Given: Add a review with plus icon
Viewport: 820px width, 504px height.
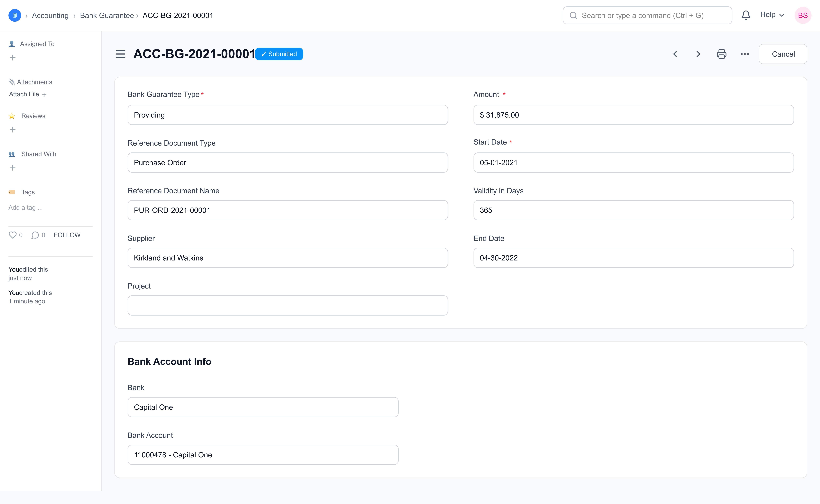Looking at the screenshot, I should pyautogui.click(x=13, y=130).
